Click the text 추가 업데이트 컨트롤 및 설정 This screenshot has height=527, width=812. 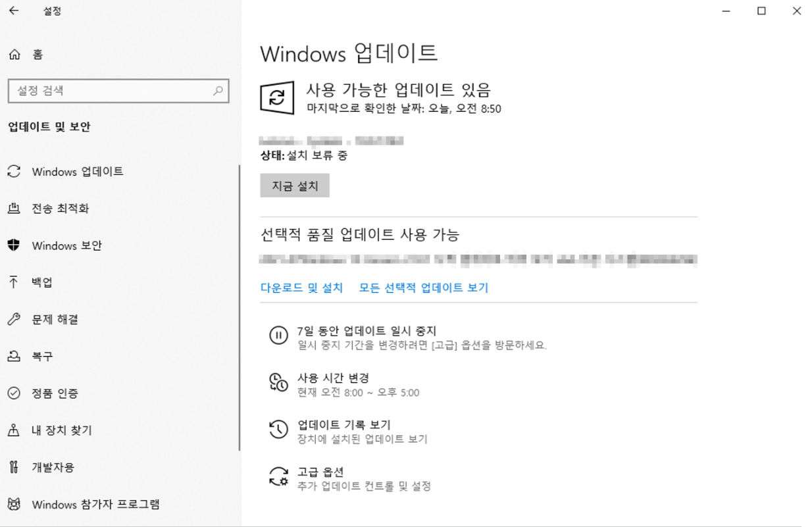[365, 487]
